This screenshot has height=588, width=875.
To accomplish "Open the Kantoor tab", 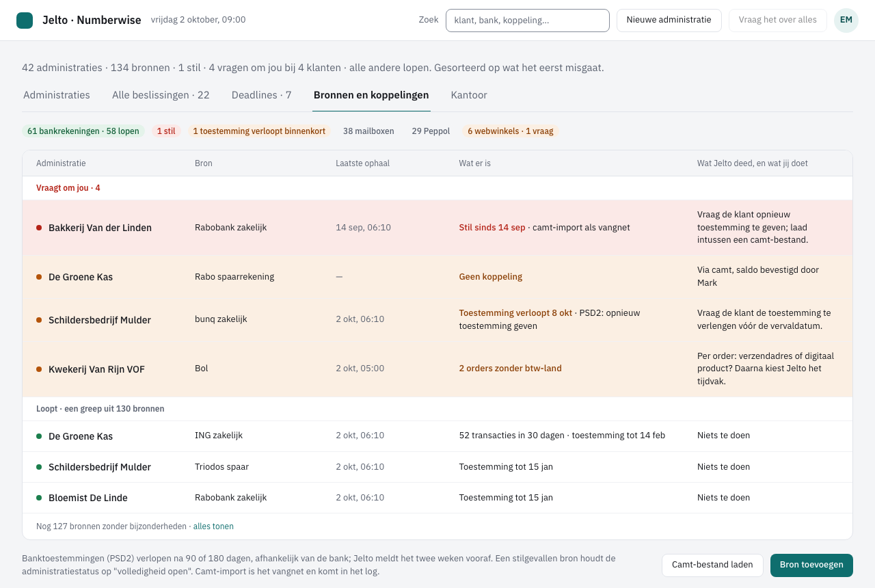I will 469,95.
